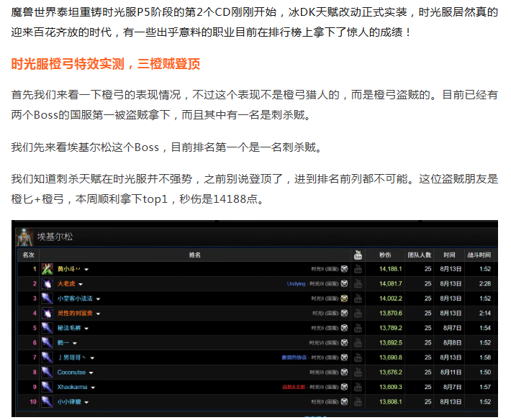Click the heading 时光服橙弓特效实测，三橙贼登顶
The image size is (511, 420).
click(x=106, y=64)
